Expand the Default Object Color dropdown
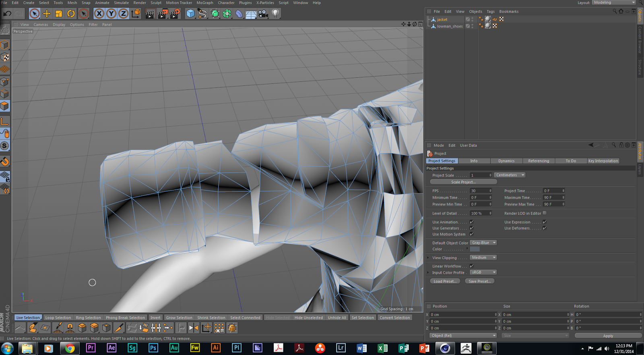Viewport: 644px width, 355px height. pos(483,243)
